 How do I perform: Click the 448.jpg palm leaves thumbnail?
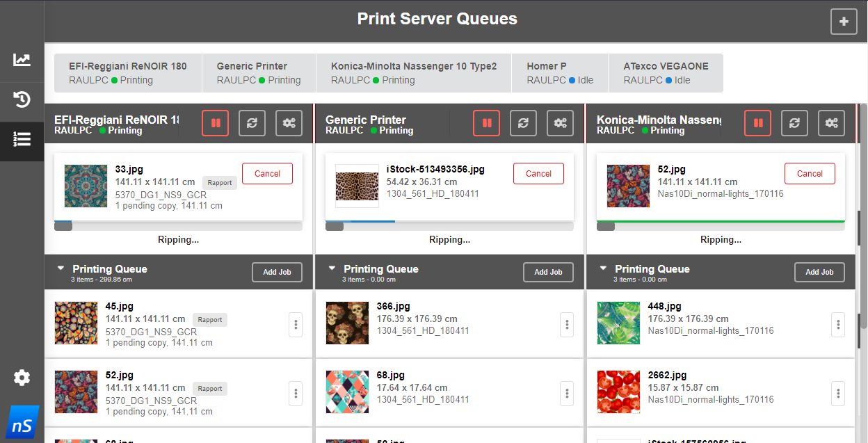618,323
